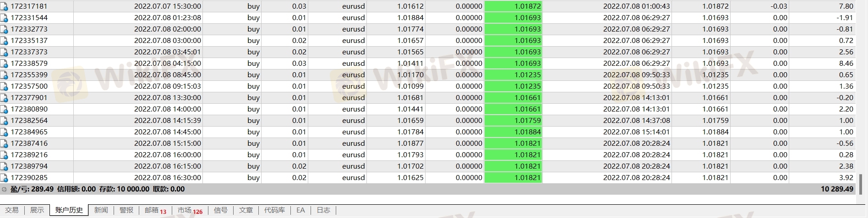Click the order icon next to 172355399
This screenshot has height=218, width=868.
click(4, 75)
